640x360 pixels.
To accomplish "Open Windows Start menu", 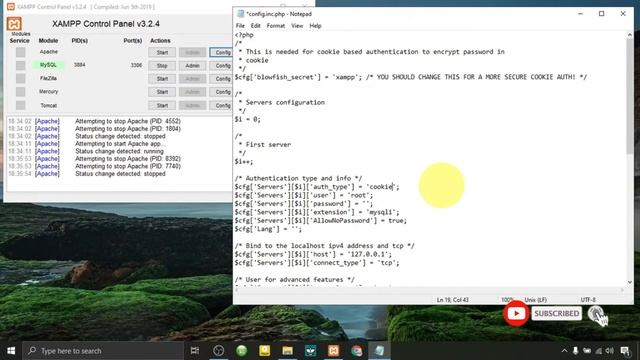I will click(x=11, y=351).
